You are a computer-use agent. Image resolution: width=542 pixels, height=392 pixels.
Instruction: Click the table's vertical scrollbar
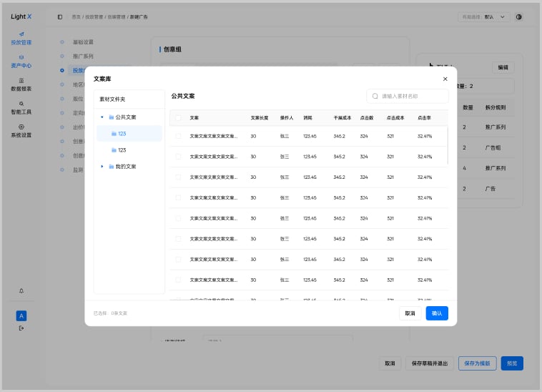click(448, 145)
